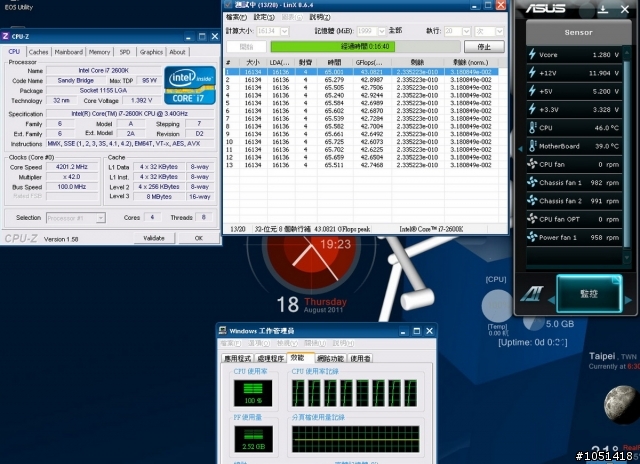640x464 pixels.
Task: Click the +3.3V lightning bolt icon
Action: coord(532,109)
